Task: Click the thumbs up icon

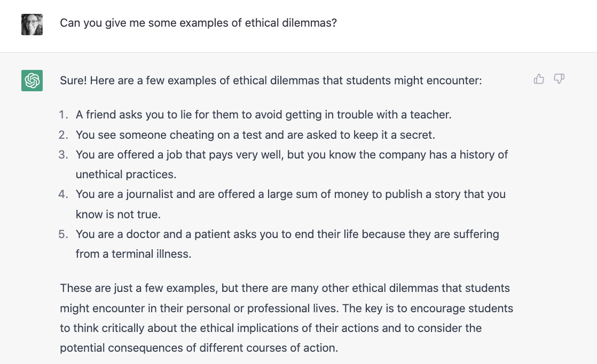Action: click(x=539, y=79)
